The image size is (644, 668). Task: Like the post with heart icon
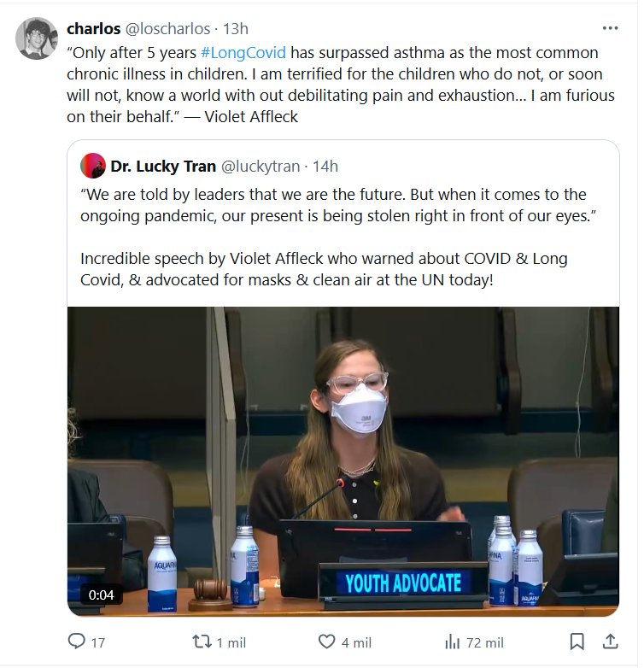click(x=327, y=642)
